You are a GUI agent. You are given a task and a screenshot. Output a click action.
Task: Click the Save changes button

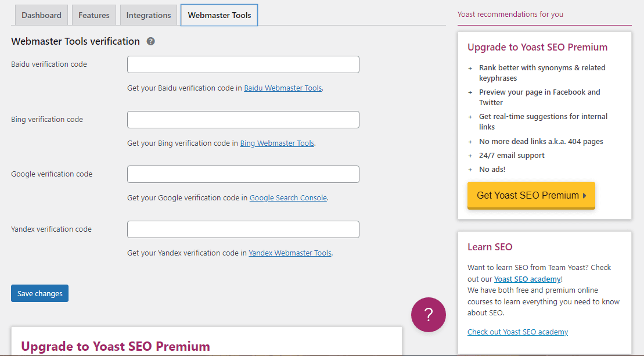[40, 293]
